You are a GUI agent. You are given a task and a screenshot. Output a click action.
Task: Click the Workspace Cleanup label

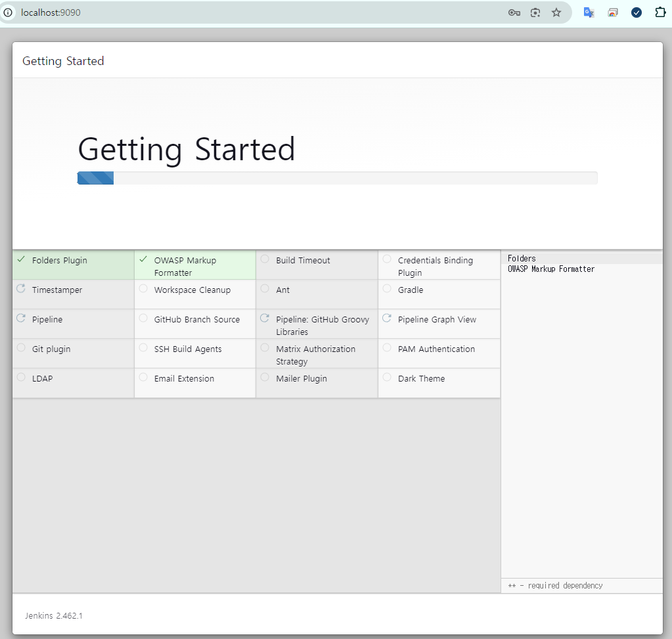pyautogui.click(x=192, y=290)
